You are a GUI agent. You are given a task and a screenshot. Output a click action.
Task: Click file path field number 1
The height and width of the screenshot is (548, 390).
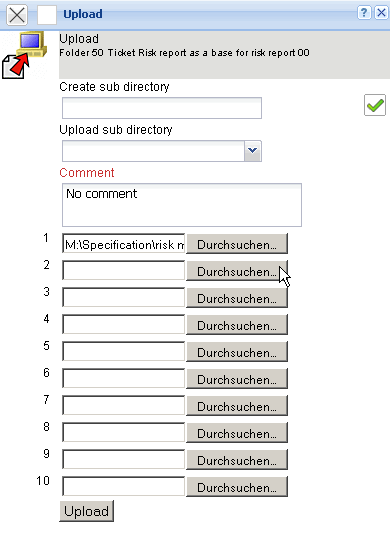click(x=123, y=244)
